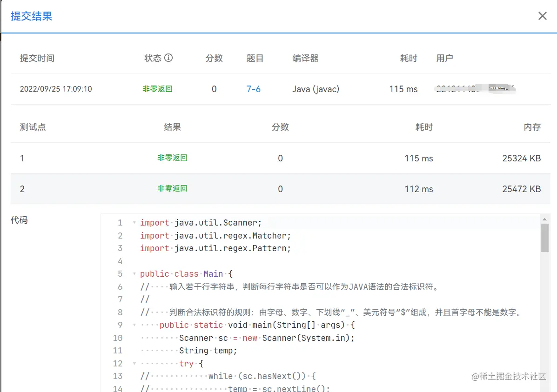Click code line import java.util.regex.Pattern;

click(215, 248)
